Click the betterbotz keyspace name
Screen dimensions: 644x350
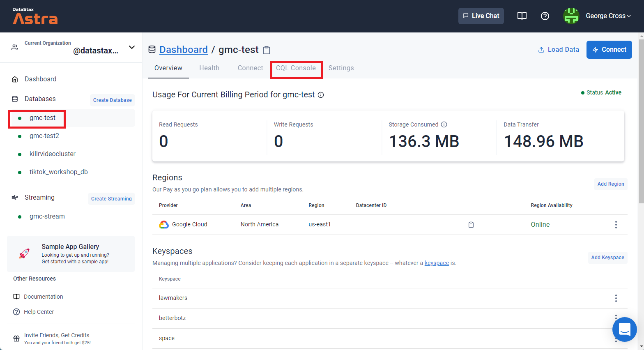[172, 318]
